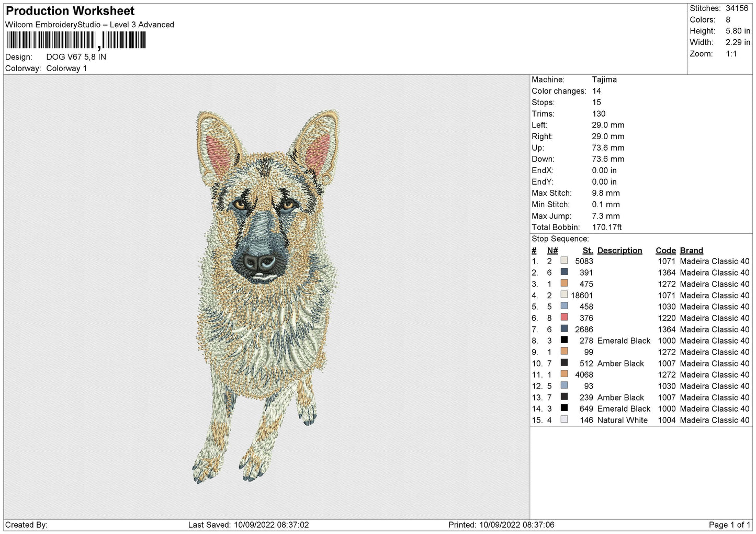Click the Amber Black swatch in stop row 10

point(564,363)
